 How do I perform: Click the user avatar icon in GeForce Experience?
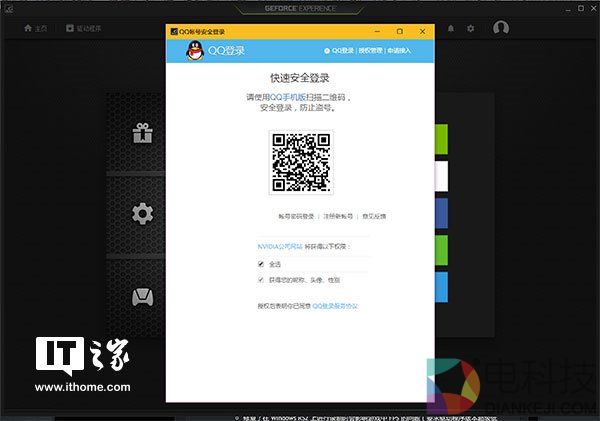point(501,28)
